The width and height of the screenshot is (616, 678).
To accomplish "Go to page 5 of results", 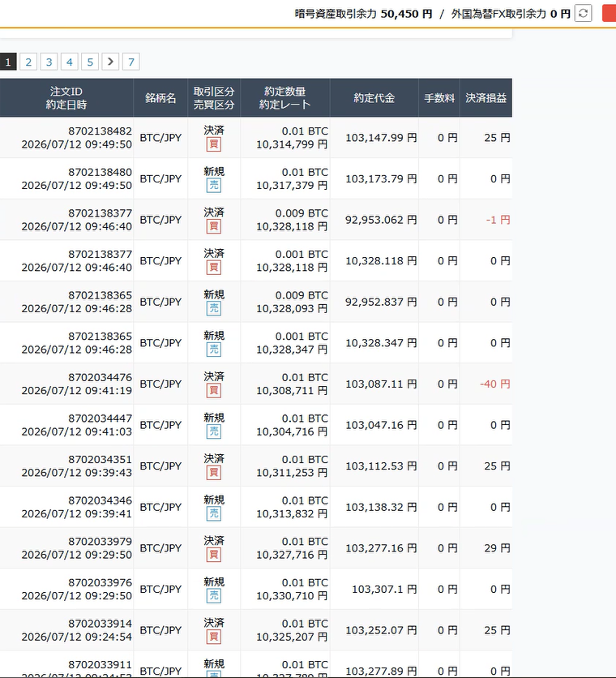I will pos(90,62).
